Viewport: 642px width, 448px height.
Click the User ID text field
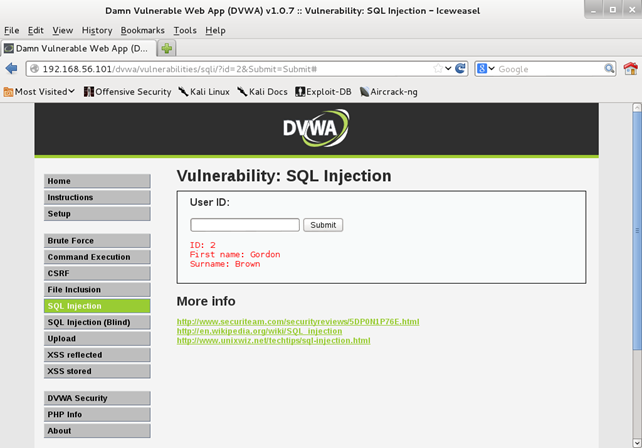pyautogui.click(x=245, y=225)
